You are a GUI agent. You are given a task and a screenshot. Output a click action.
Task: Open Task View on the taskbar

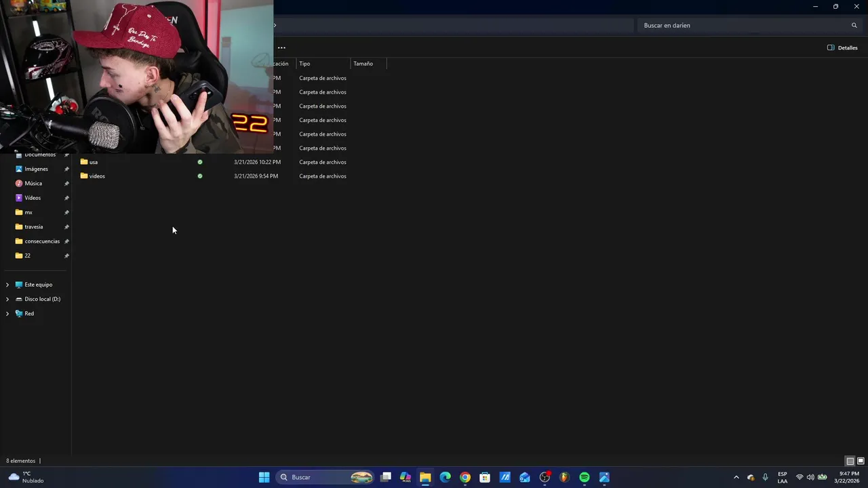pyautogui.click(x=386, y=477)
